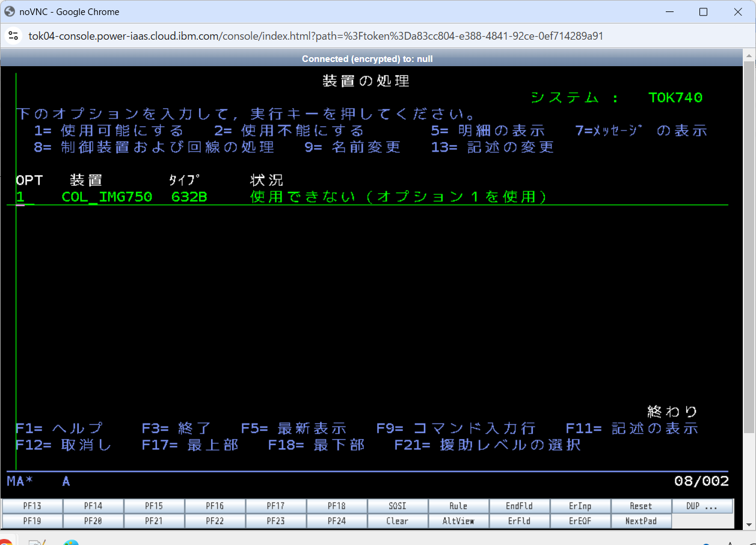
Task: Click the ErEOF button
Action: pos(580,521)
